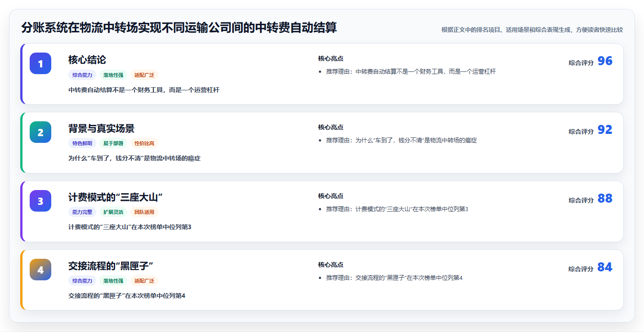This screenshot has width=644, height=332.
Task: Click 核心亮点 heading in rank 2 card
Action: [331, 127]
